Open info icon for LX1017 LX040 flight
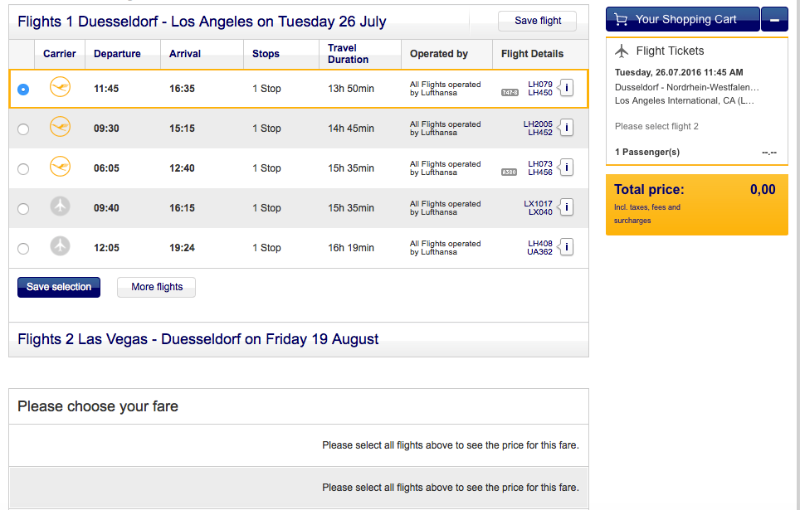 click(x=567, y=208)
